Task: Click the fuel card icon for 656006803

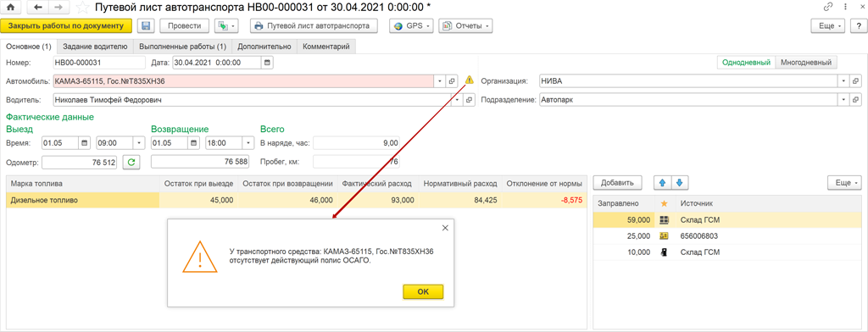Action: coord(665,235)
